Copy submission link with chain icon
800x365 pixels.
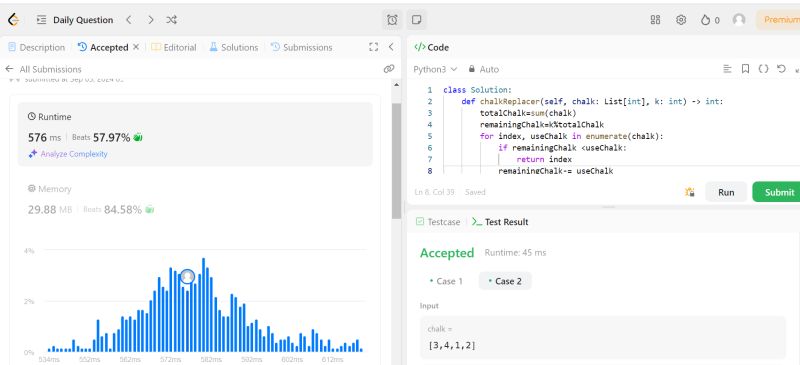(389, 69)
